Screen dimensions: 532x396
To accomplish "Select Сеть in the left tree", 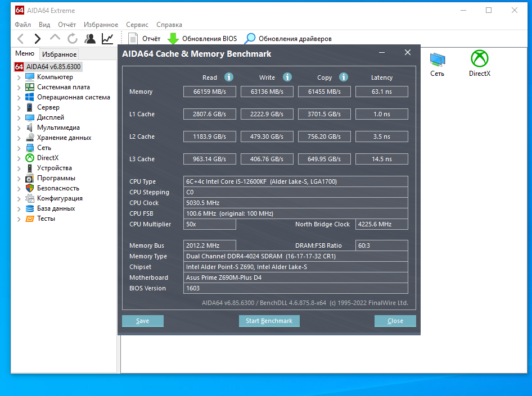I will [x=44, y=148].
